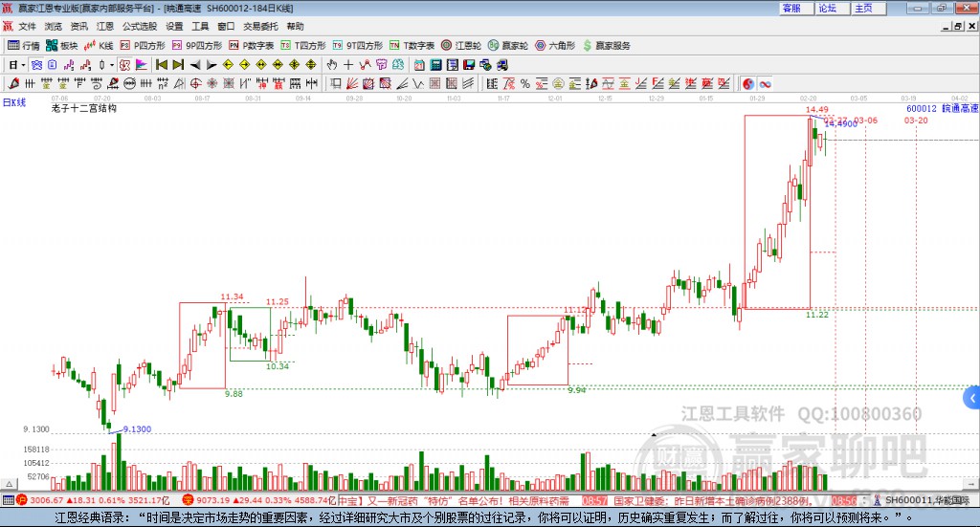Viewport: 980px width, 527px height.
Task: Click the 9.1300 low price label
Action: pos(137,429)
